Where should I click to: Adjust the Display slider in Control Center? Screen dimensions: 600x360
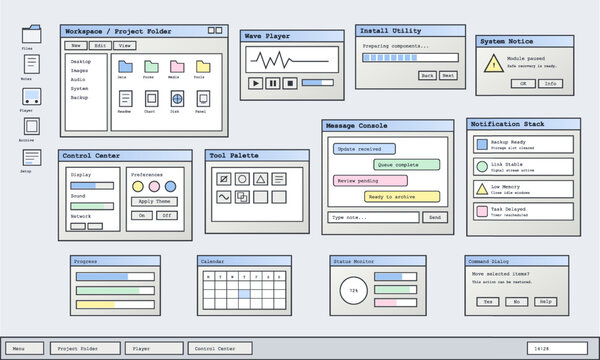92,186
